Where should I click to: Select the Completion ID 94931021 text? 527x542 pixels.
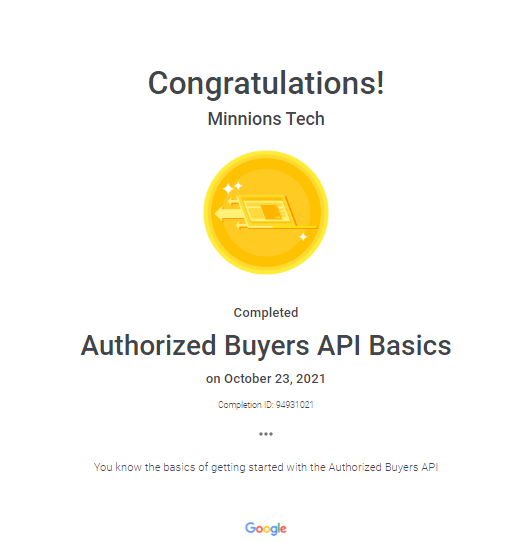tap(266, 405)
